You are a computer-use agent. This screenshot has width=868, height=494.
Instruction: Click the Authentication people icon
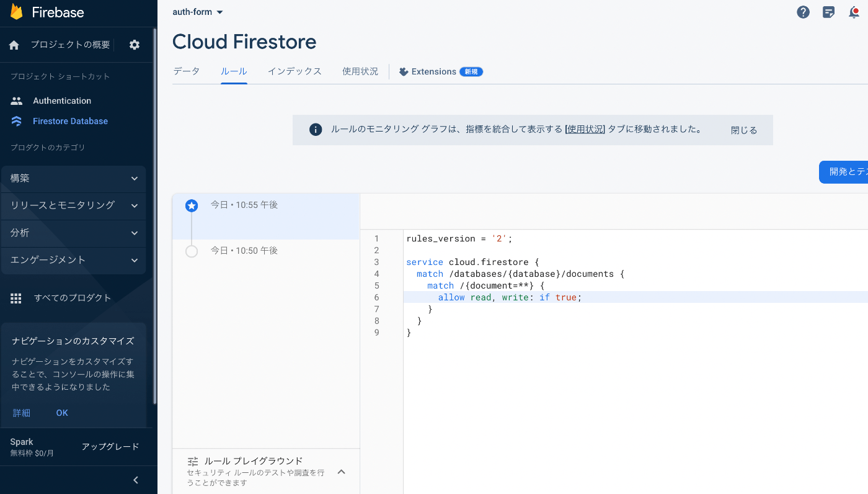coord(17,101)
